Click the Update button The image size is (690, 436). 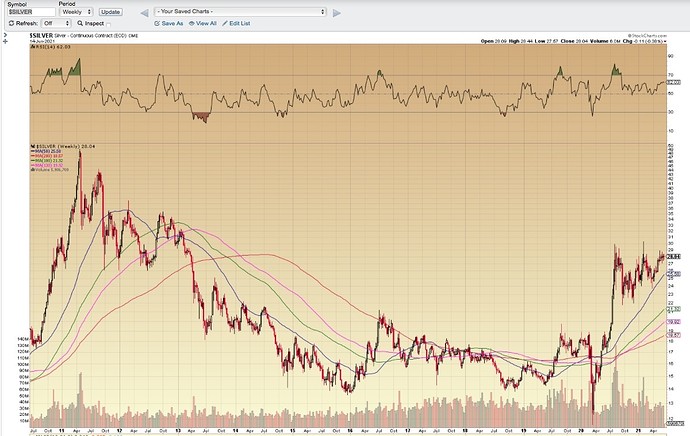pos(110,12)
